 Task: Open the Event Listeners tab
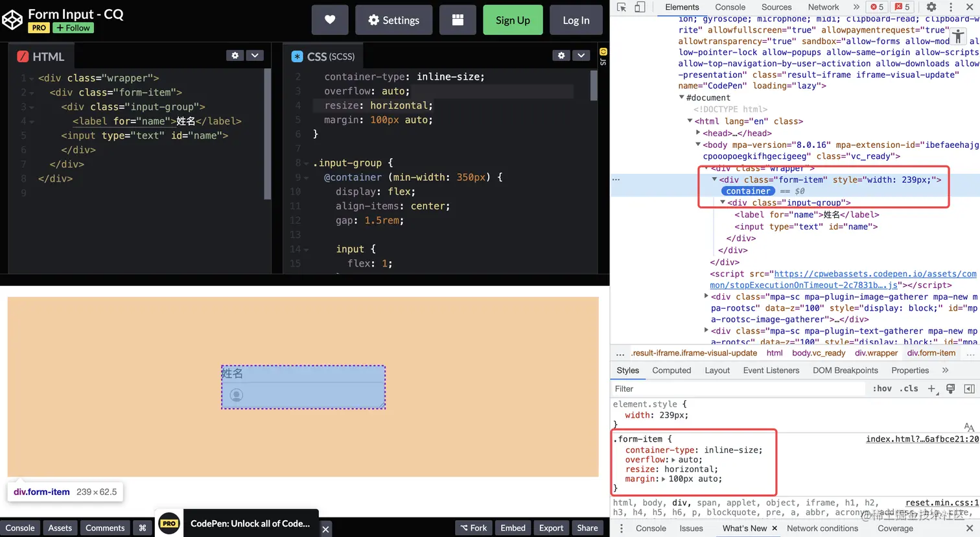(x=771, y=370)
